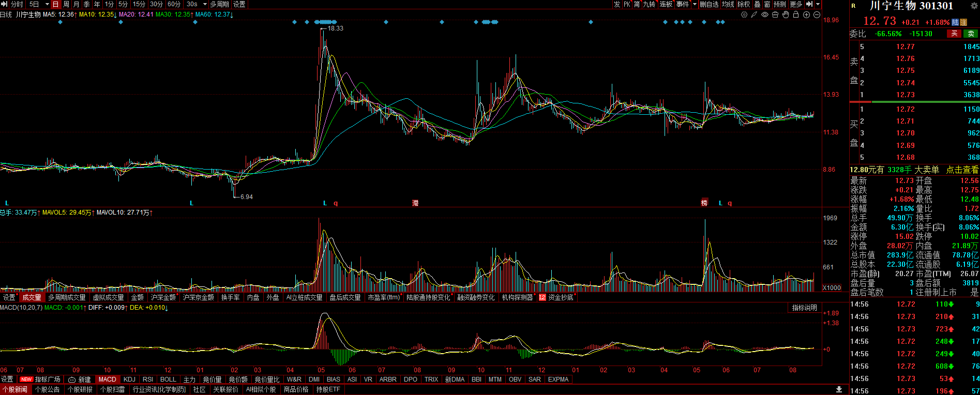Viewport: 980px width, 395px height.
Task: Select the 15分 period
Action: coord(139,4)
